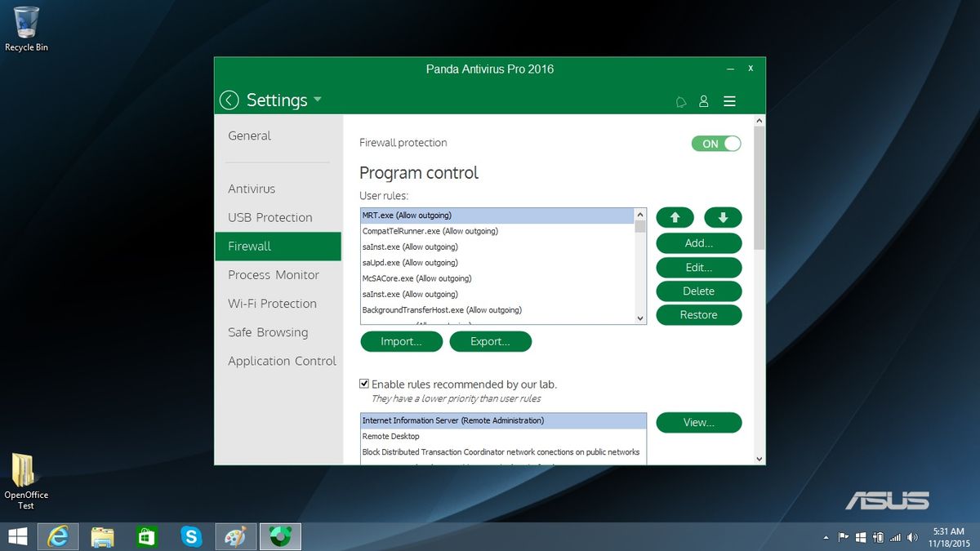
Task: Select the BackgroundTransferHost.exe rule
Action: pos(497,310)
